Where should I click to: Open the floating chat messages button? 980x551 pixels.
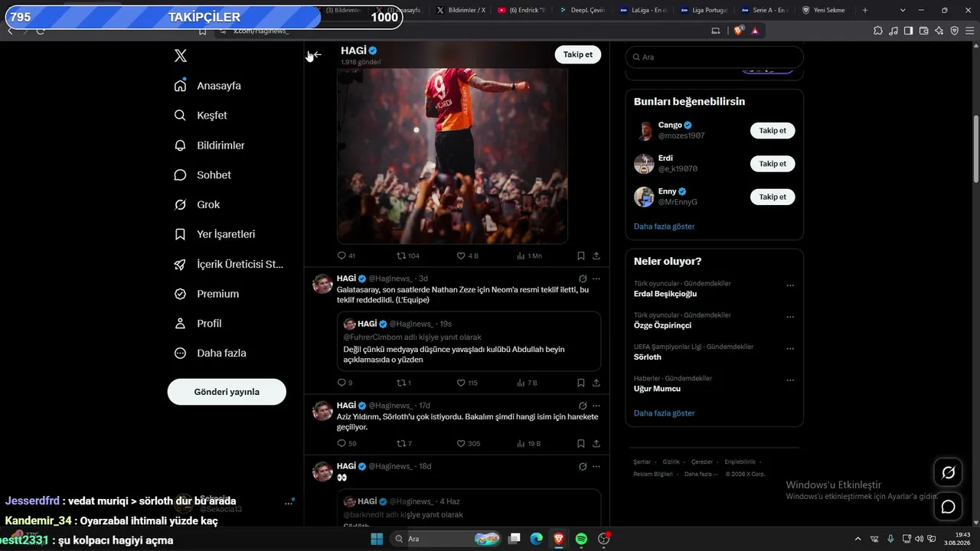948,507
